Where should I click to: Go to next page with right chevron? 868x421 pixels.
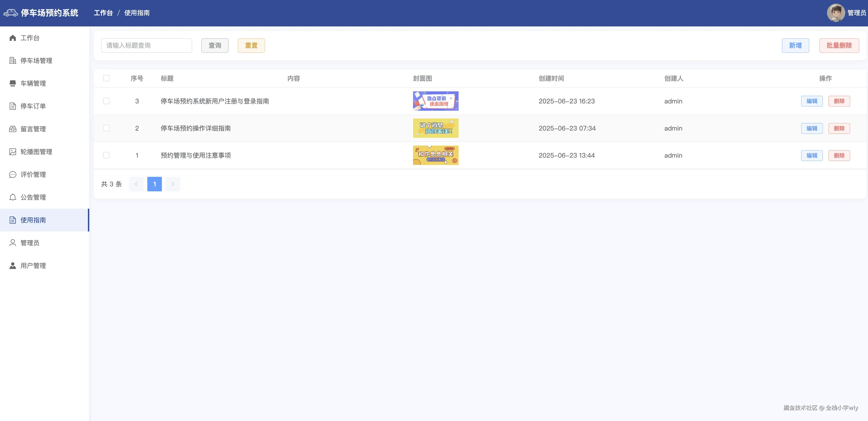[173, 184]
